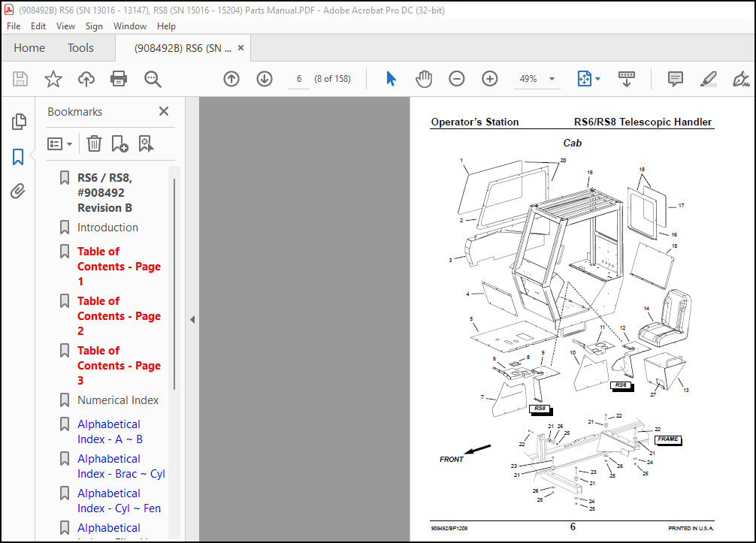756x543 pixels.
Task: Open the Introduction bookmark
Action: click(107, 228)
